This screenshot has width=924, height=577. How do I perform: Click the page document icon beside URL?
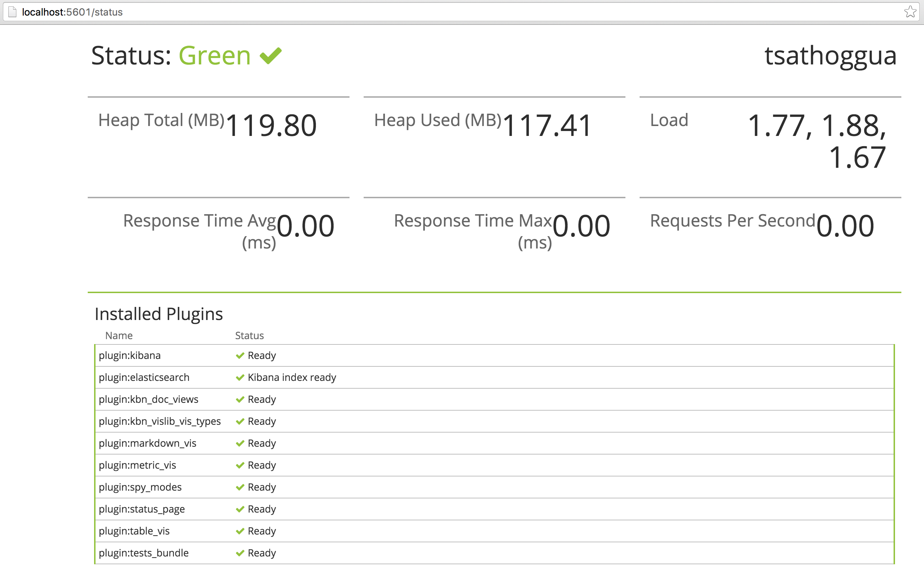[x=13, y=12]
